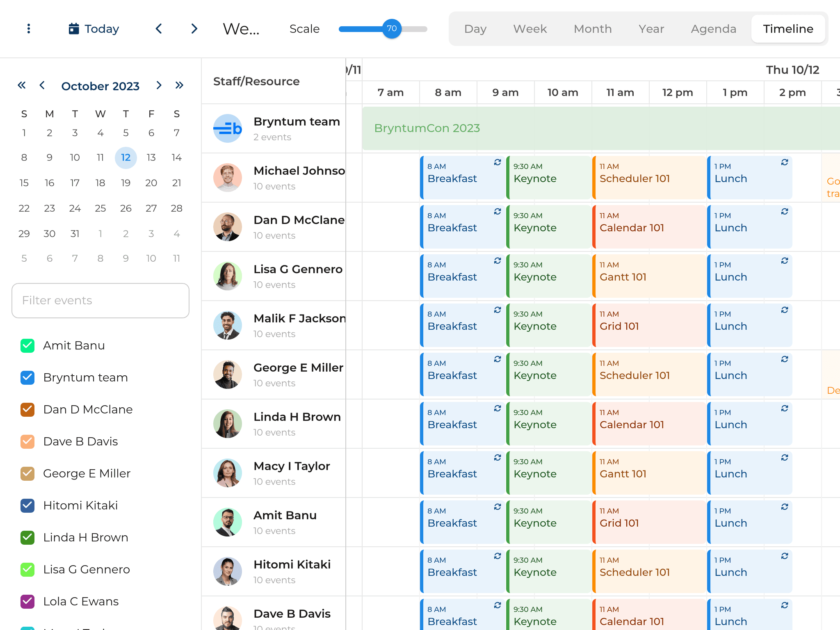The width and height of the screenshot is (840, 630).
Task: Go to next time span arrow
Action: click(194, 29)
